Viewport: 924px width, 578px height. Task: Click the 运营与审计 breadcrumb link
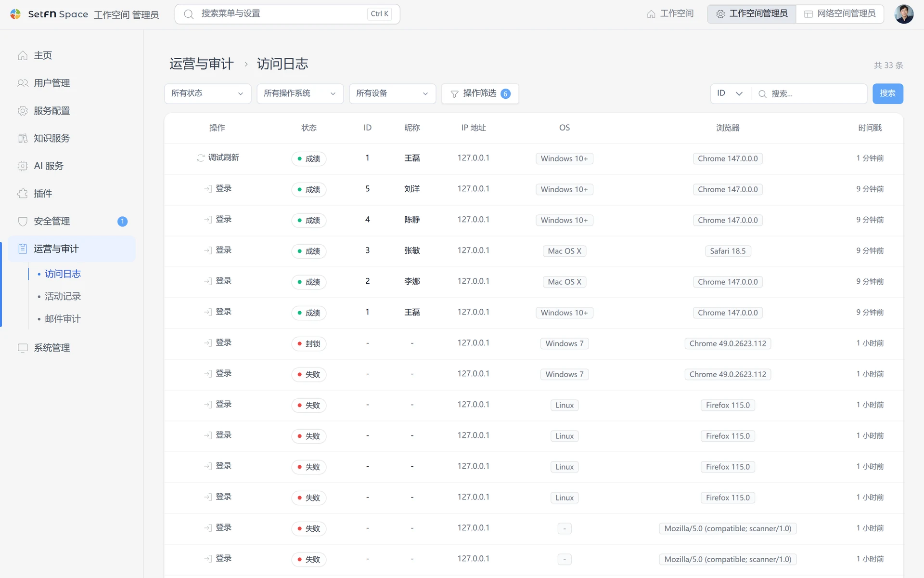201,64
